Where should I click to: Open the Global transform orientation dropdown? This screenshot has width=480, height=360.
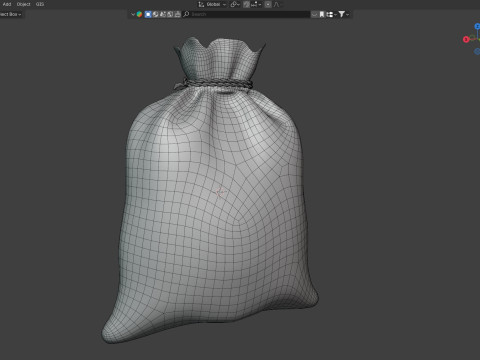212,4
